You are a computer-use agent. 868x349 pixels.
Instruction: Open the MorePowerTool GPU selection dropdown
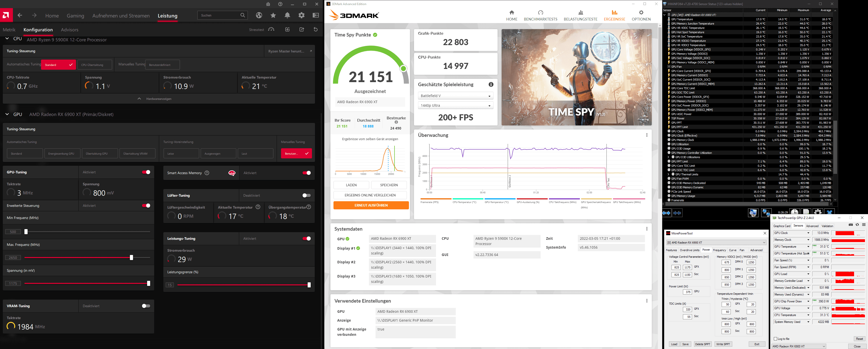point(716,243)
